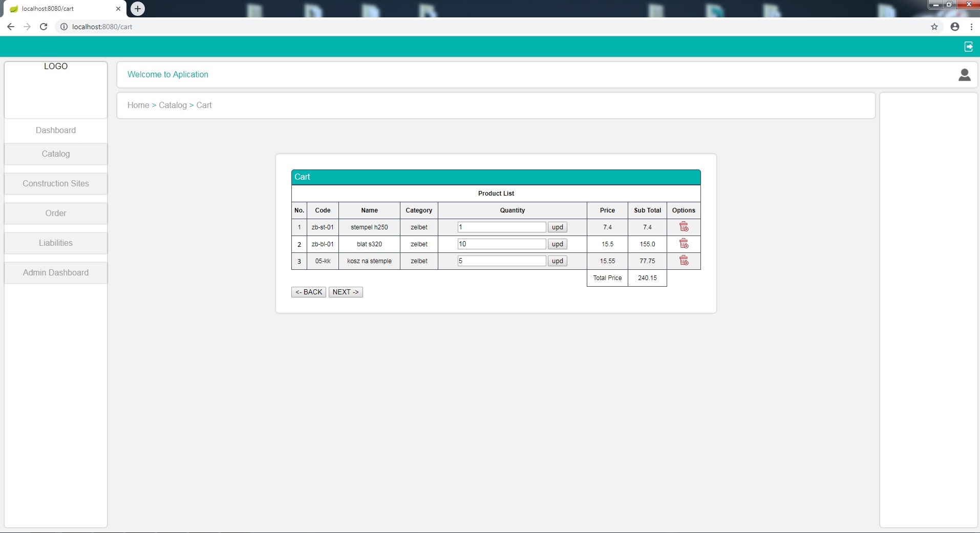Image resolution: width=980 pixels, height=533 pixels.
Task: Click the total price value 240.15
Action: (647, 278)
